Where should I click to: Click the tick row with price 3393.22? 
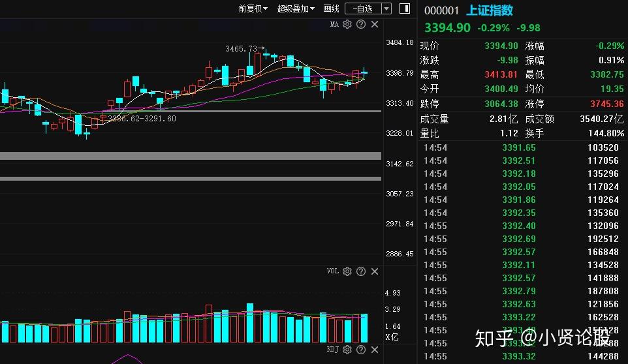coord(521,317)
